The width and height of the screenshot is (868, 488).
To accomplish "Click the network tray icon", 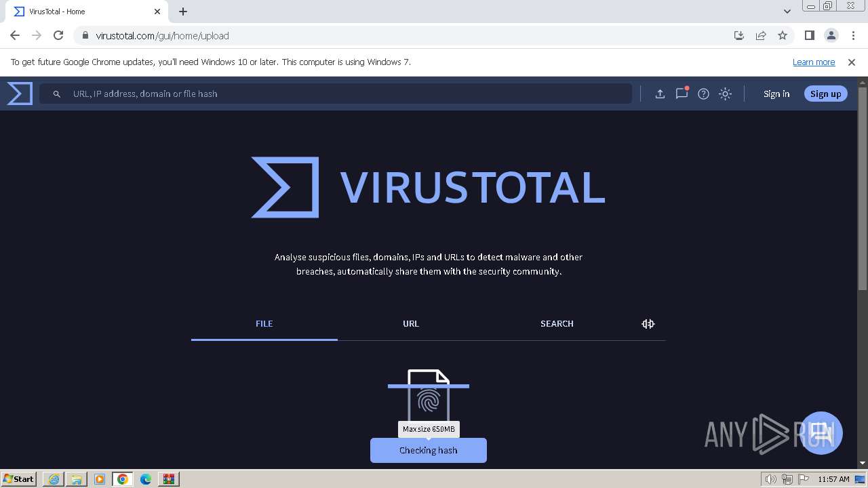I will tap(787, 479).
